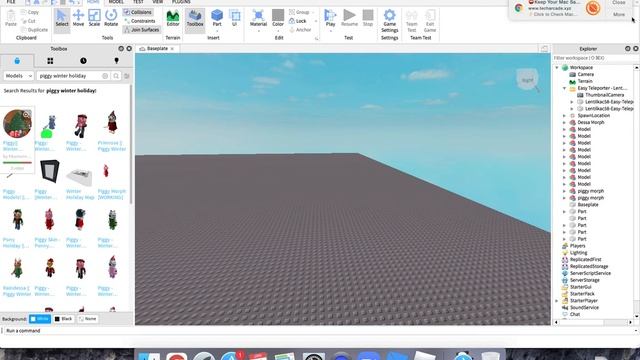Viewport: 640px width, 360px height.
Task: Collapse the Easy Teleporter folder
Action: pyautogui.click(x=565, y=88)
